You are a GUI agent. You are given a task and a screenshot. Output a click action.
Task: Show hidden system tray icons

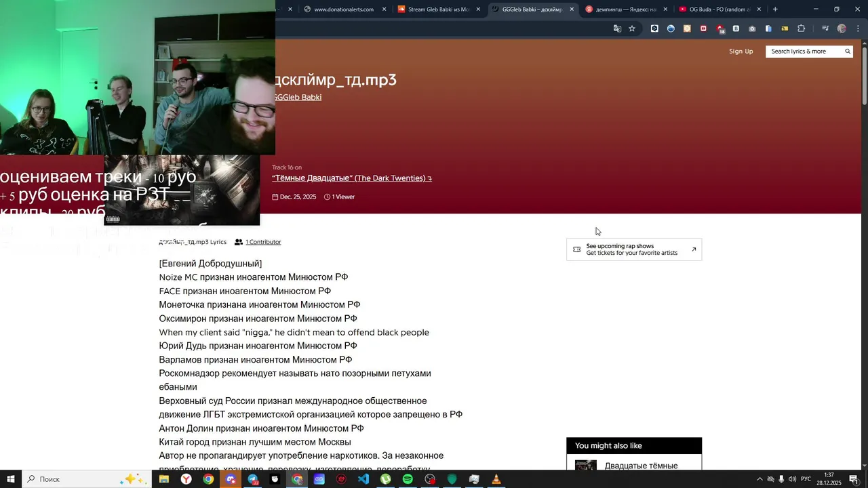point(759,479)
